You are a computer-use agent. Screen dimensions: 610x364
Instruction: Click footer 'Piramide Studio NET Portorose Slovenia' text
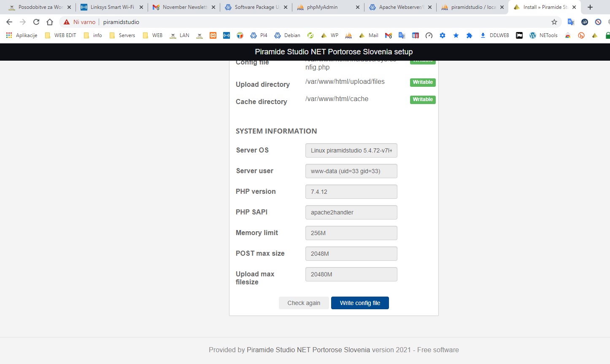tap(308, 350)
